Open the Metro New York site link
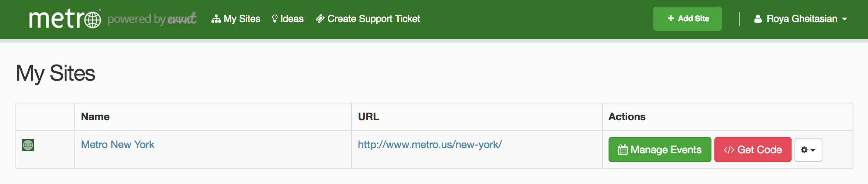 118,145
